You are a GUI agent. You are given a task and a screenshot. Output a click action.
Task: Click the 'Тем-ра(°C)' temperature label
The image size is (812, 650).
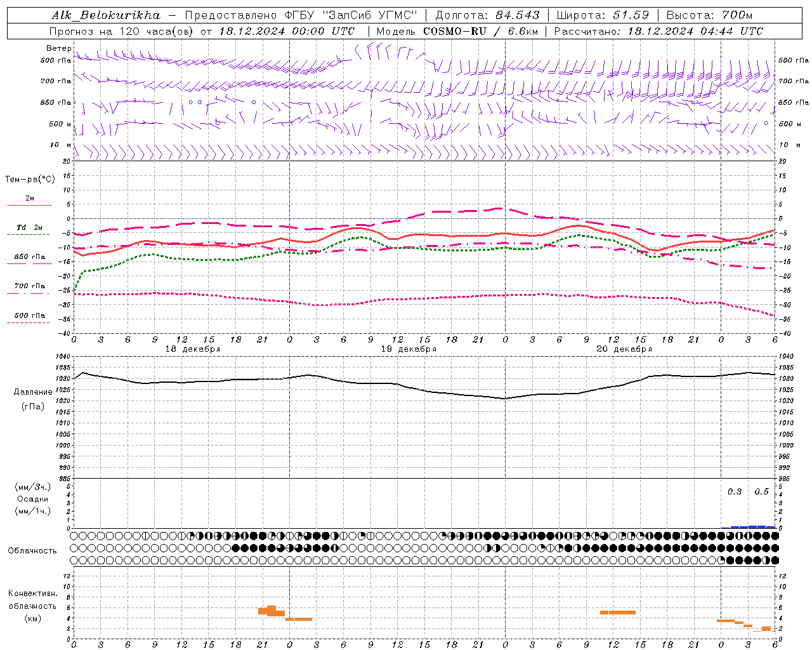tap(30, 180)
